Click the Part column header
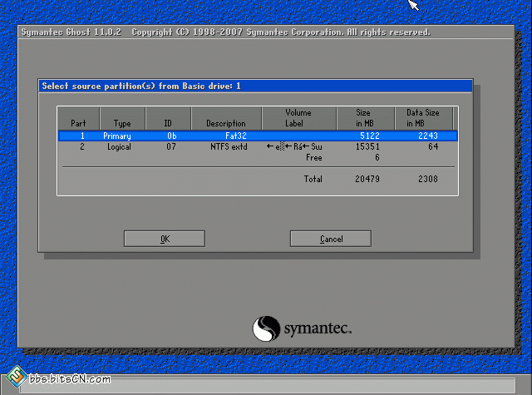532x395 pixels. click(78, 118)
